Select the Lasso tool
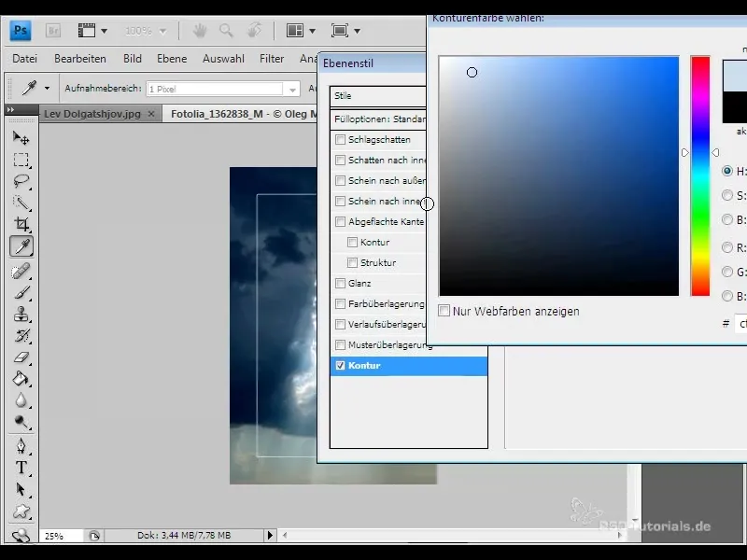 pos(21,181)
